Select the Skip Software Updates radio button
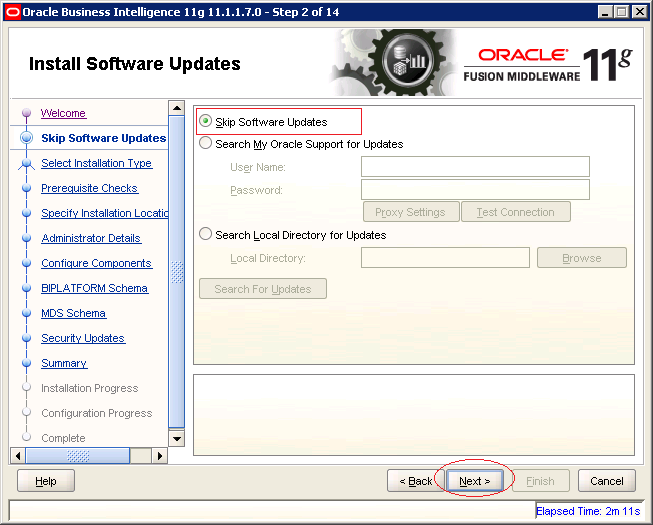 [205, 121]
